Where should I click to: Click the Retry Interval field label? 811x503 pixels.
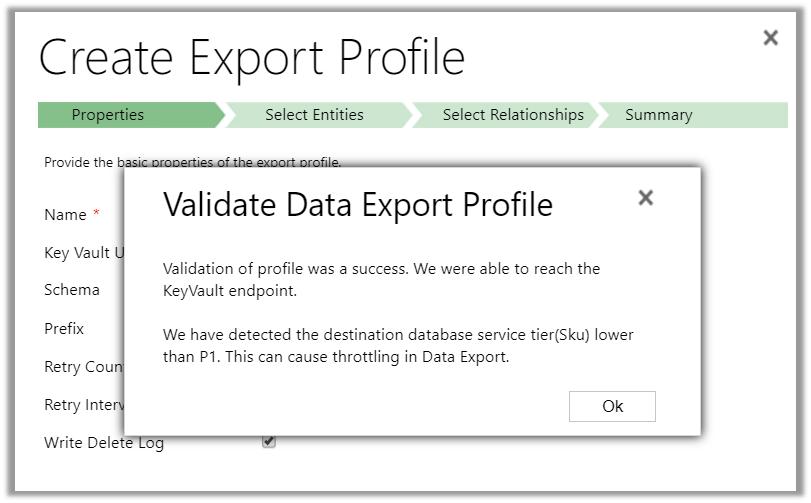pyautogui.click(x=84, y=405)
